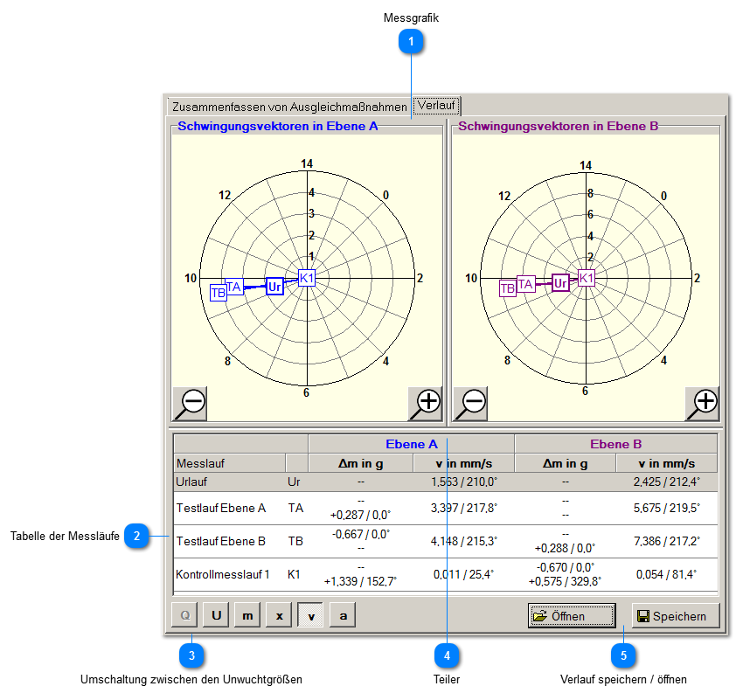Switch display to x displacement quantity
The height and width of the screenshot is (700, 736).
pyautogui.click(x=279, y=616)
